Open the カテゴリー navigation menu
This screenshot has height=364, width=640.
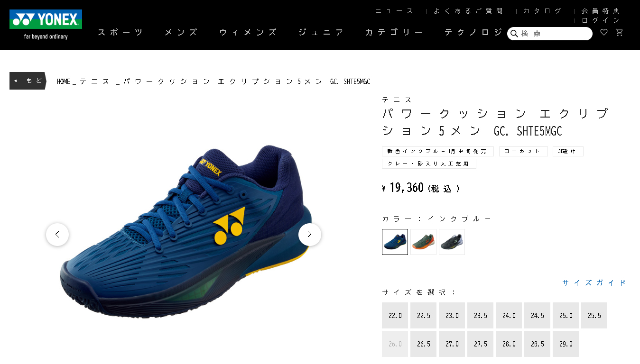click(x=394, y=32)
